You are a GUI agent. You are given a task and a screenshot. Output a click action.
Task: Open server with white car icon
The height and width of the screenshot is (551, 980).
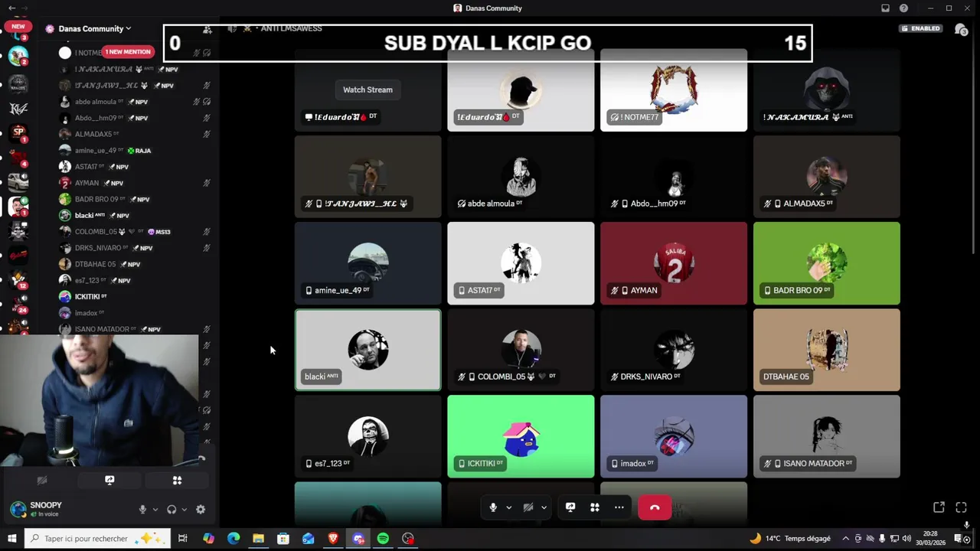(x=18, y=181)
